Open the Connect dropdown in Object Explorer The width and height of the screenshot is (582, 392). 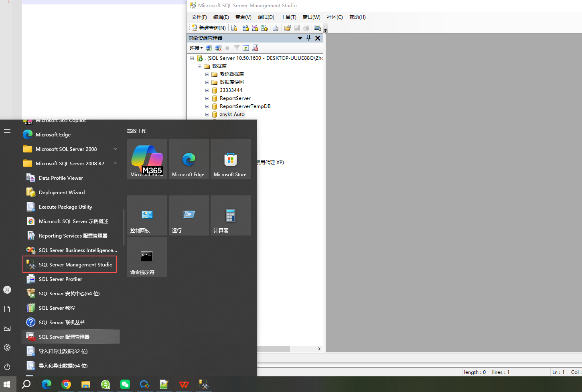[x=196, y=48]
